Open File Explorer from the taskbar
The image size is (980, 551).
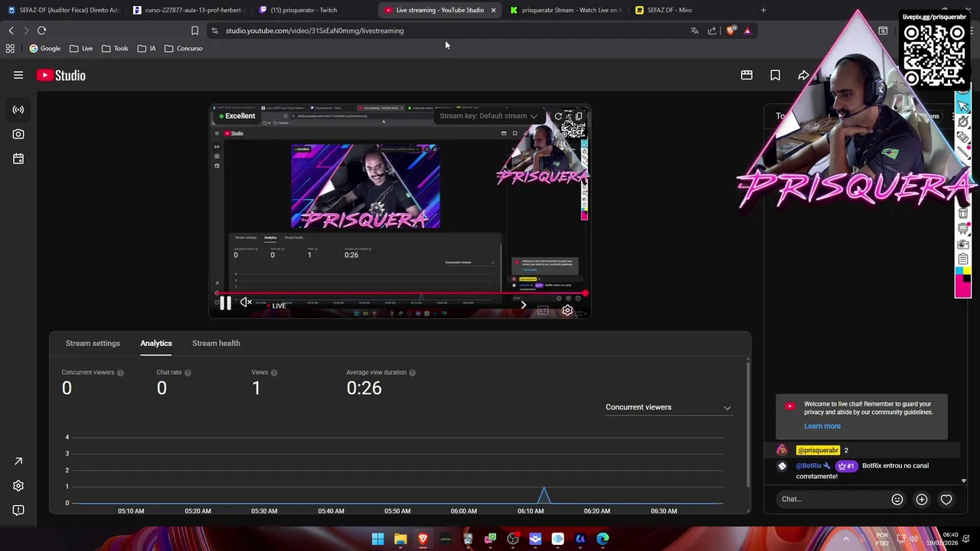point(400,539)
